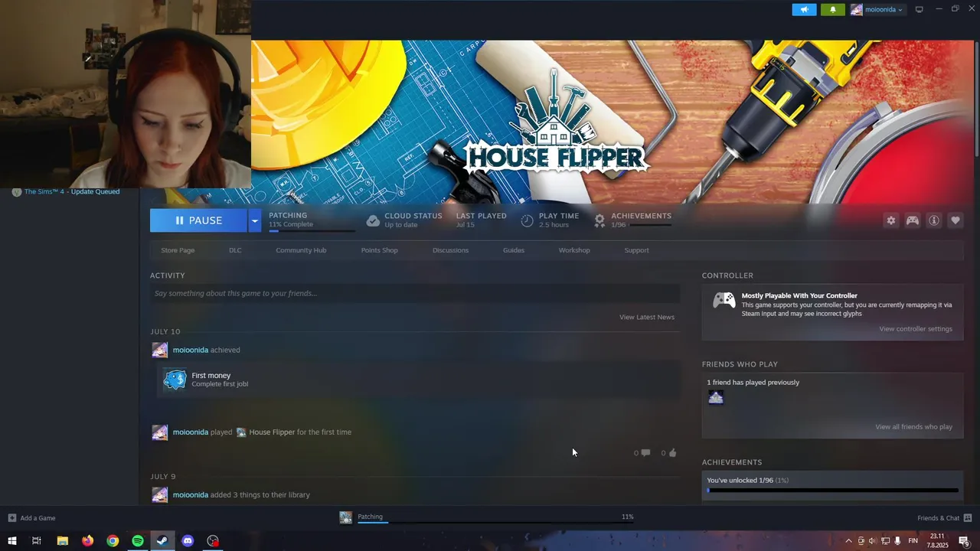Open the Store Page tab
This screenshot has width=980, height=551.
coord(178,250)
